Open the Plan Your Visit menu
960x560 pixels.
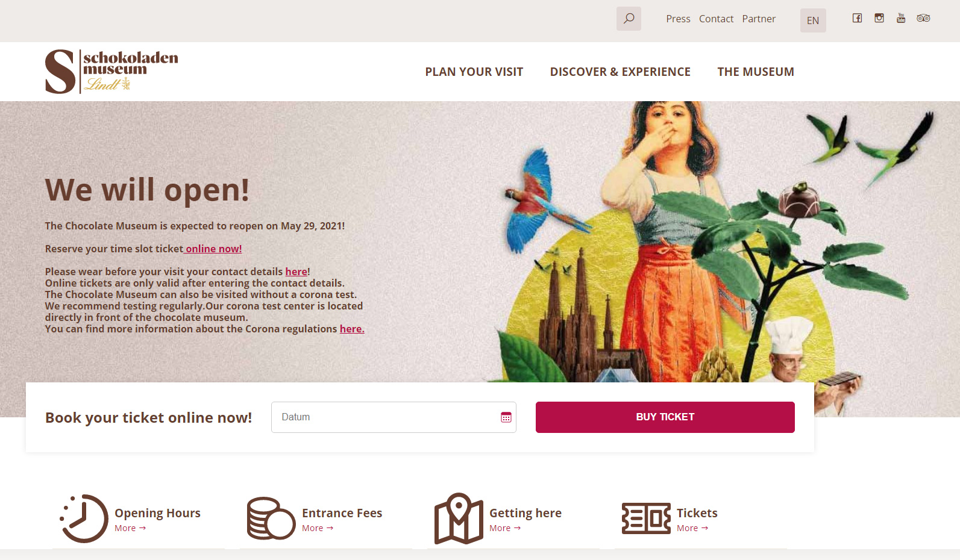tap(474, 72)
